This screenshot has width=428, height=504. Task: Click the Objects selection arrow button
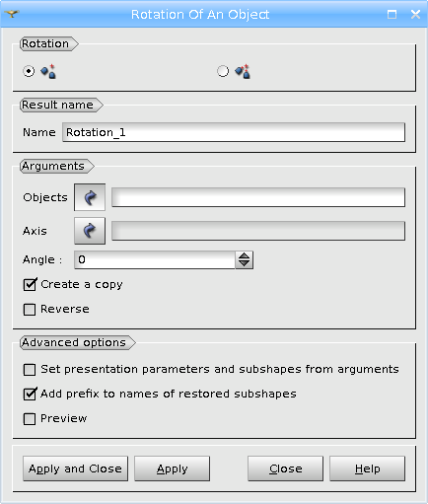click(x=90, y=197)
